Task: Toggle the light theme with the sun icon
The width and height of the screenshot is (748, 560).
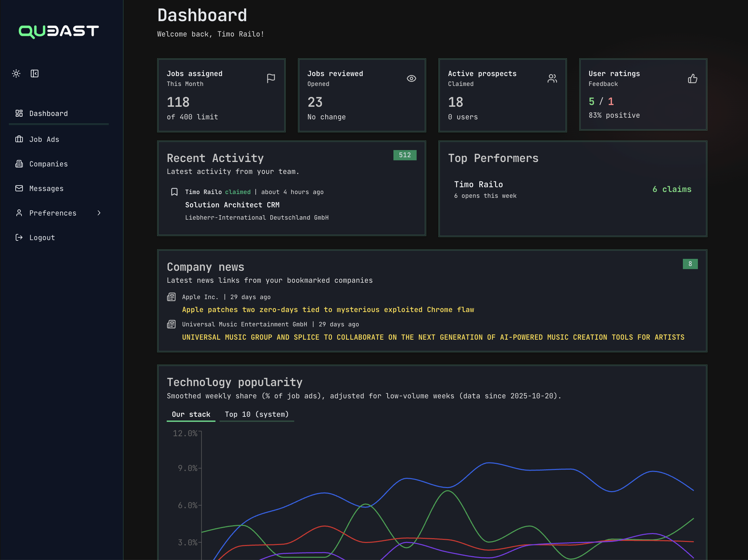Action: click(x=16, y=73)
